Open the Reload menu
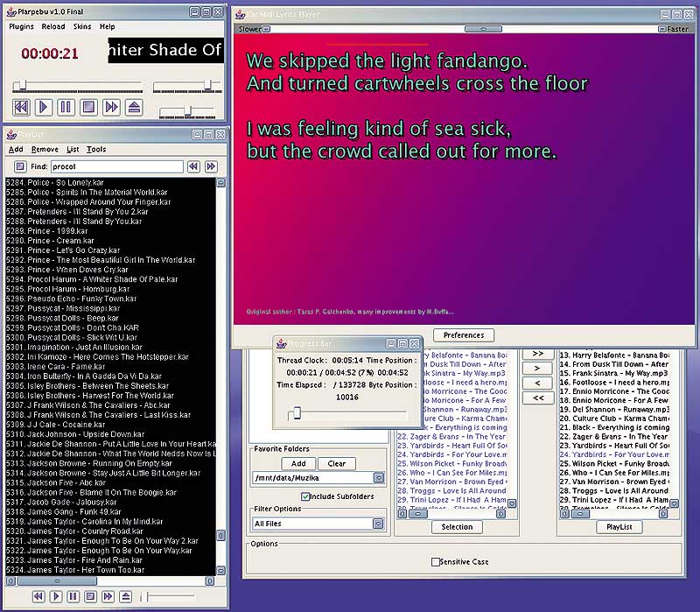This screenshot has width=700, height=612. pyautogui.click(x=53, y=27)
